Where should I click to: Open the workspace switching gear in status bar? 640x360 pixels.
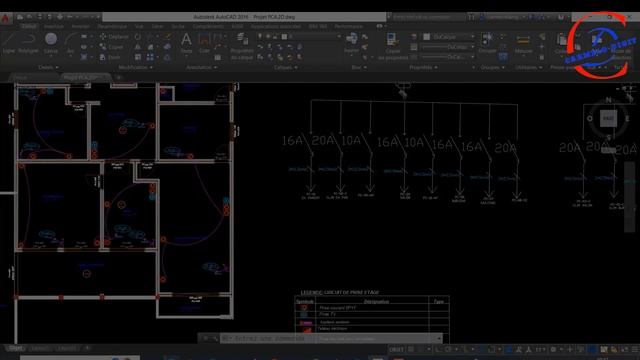tap(553, 349)
